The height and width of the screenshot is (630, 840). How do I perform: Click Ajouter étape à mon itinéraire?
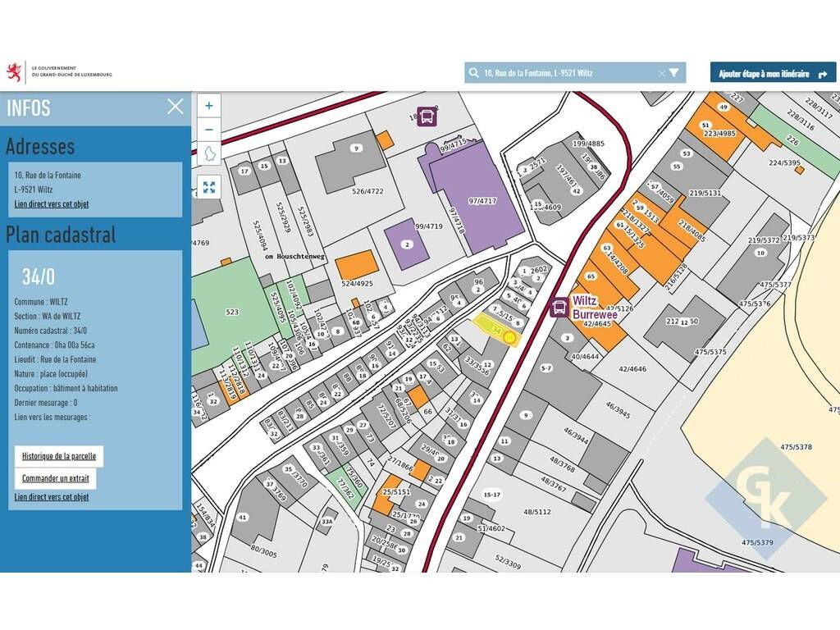click(773, 73)
